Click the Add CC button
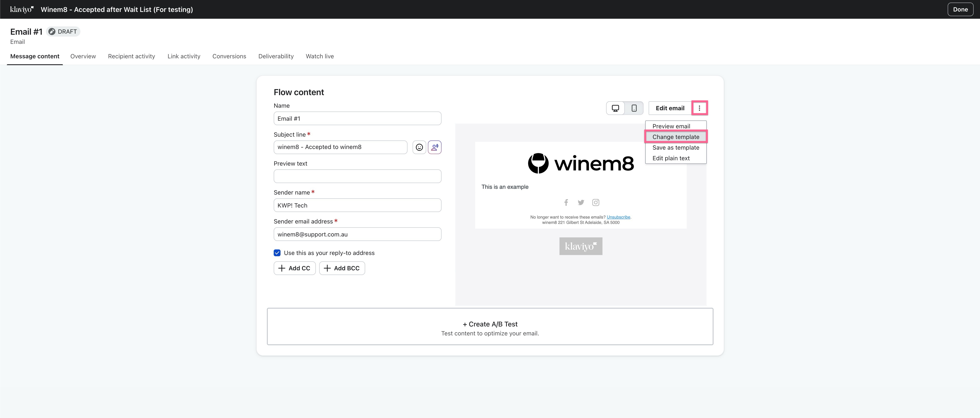This screenshot has height=418, width=980. click(295, 268)
